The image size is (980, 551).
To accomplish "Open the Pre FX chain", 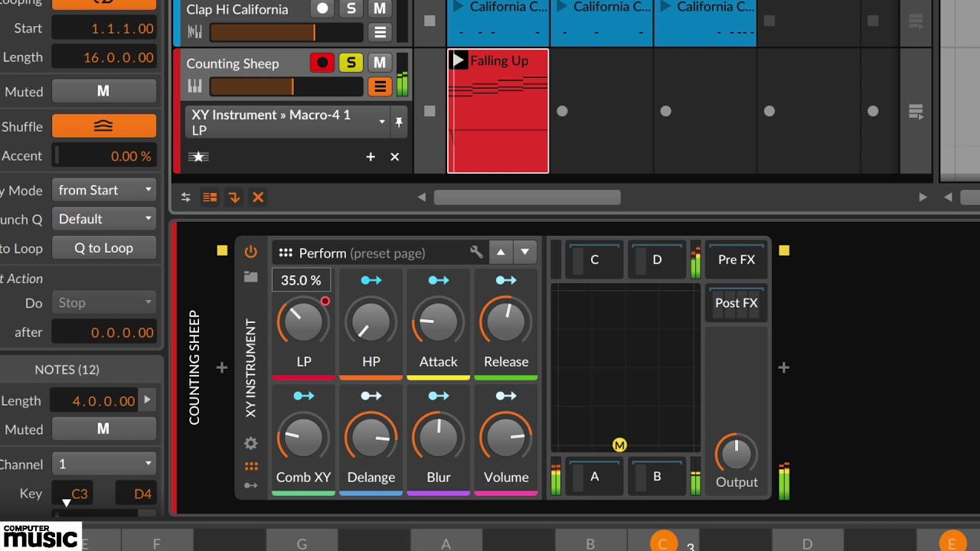I will pyautogui.click(x=737, y=260).
